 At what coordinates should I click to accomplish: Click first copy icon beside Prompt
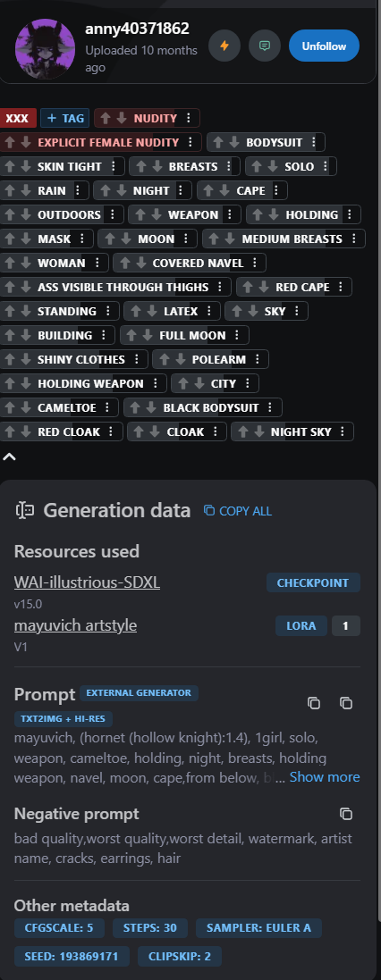(x=314, y=703)
